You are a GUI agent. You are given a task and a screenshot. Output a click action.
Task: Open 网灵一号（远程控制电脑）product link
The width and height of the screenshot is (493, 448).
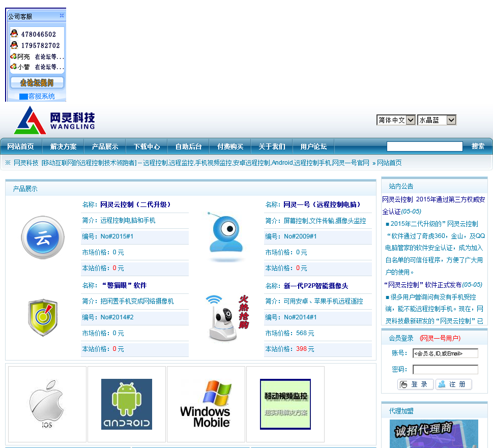tap(322, 204)
